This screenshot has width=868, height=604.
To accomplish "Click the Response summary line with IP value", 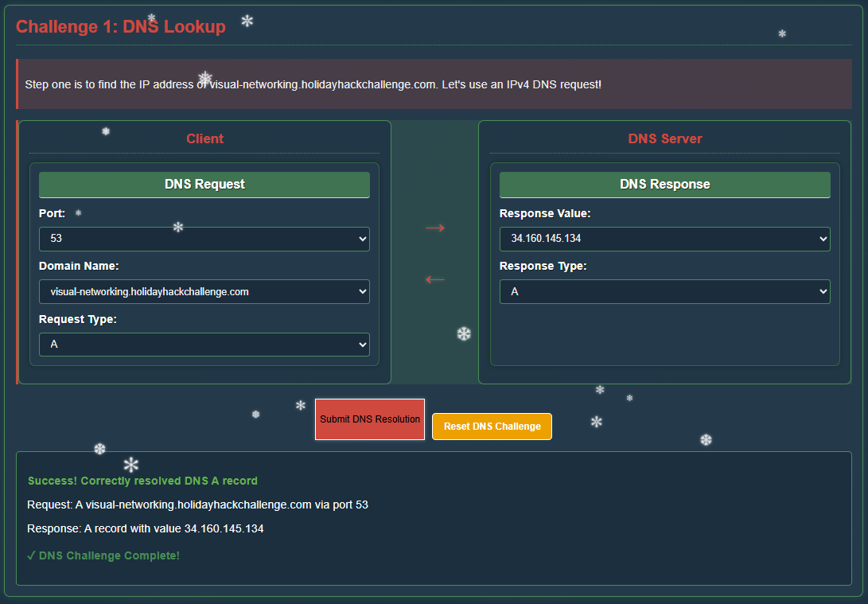I will (x=146, y=528).
